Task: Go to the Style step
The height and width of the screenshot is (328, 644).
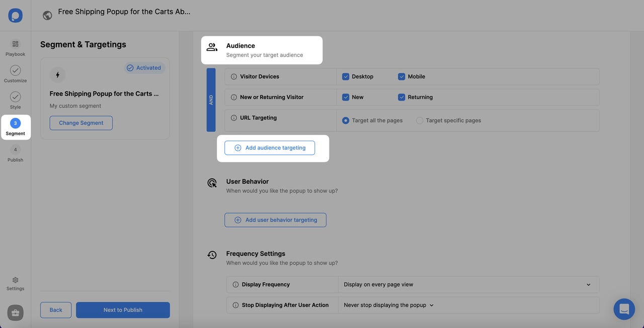Action: (15, 100)
